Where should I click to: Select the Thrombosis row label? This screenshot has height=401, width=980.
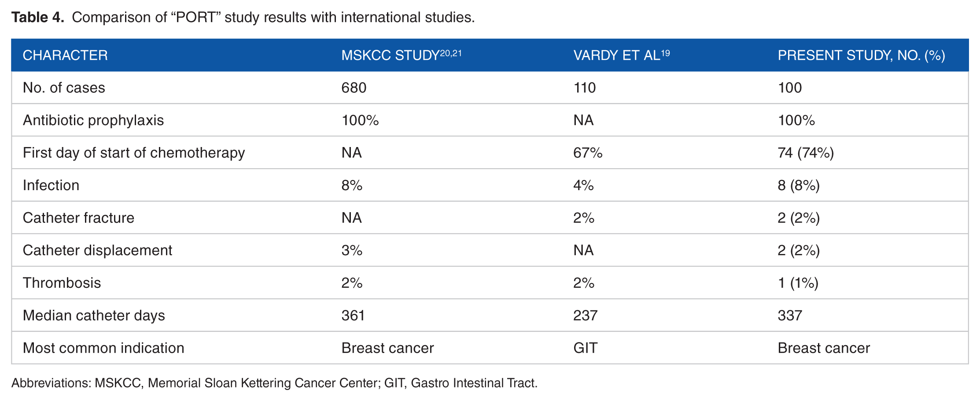[x=62, y=283]
